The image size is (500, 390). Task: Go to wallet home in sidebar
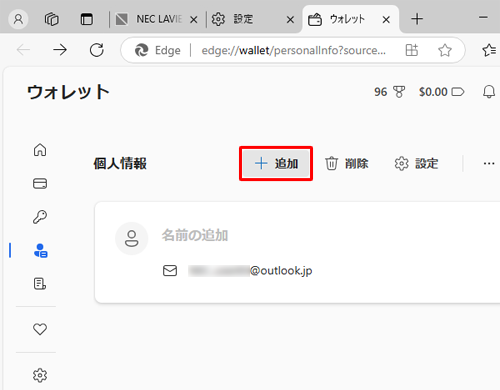pos(40,150)
